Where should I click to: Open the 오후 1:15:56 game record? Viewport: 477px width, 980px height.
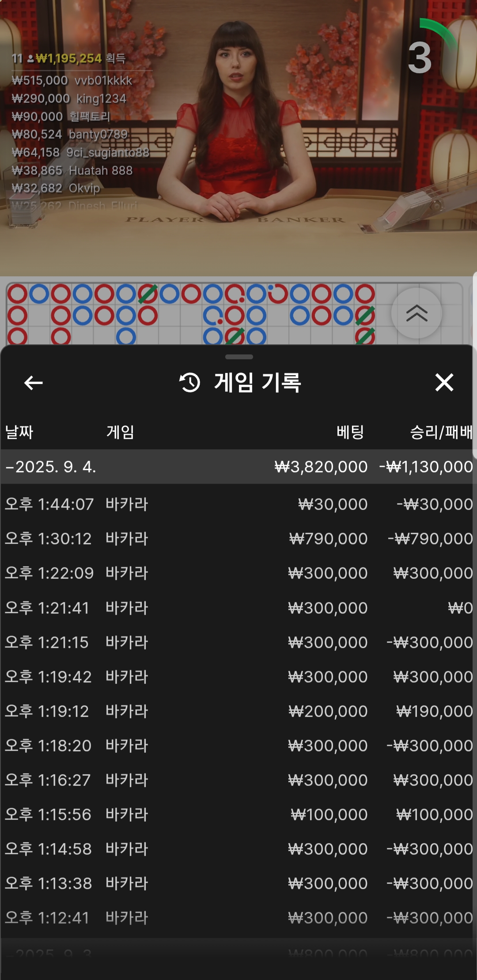[238, 814]
